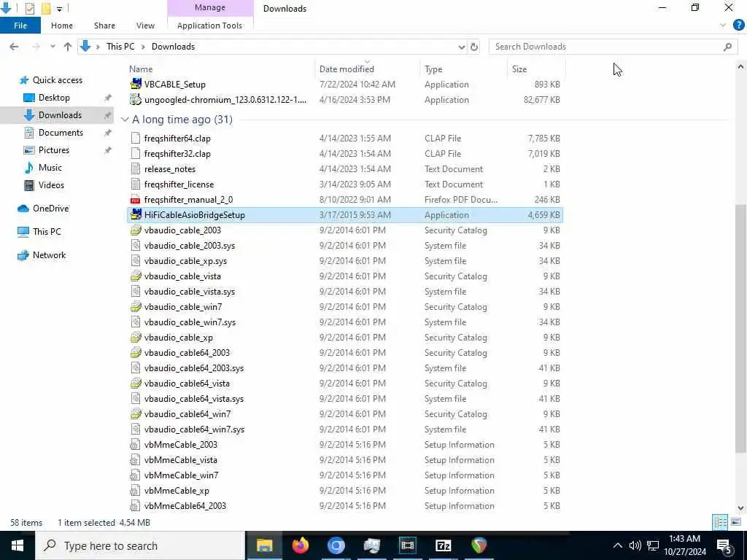Select OneDrive in navigation pane
The height and width of the screenshot is (560, 747).
coord(50,209)
